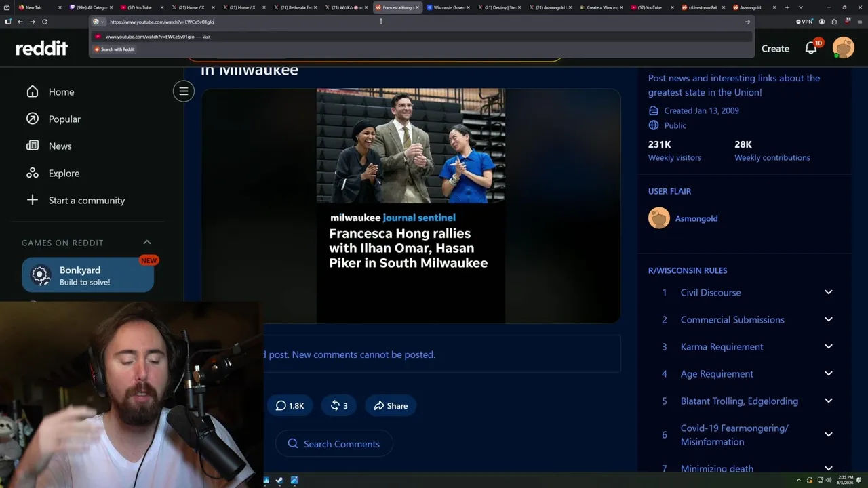Viewport: 868px width, 488px height.
Task: Click the Steam icon in taskbar
Action: pos(279,481)
